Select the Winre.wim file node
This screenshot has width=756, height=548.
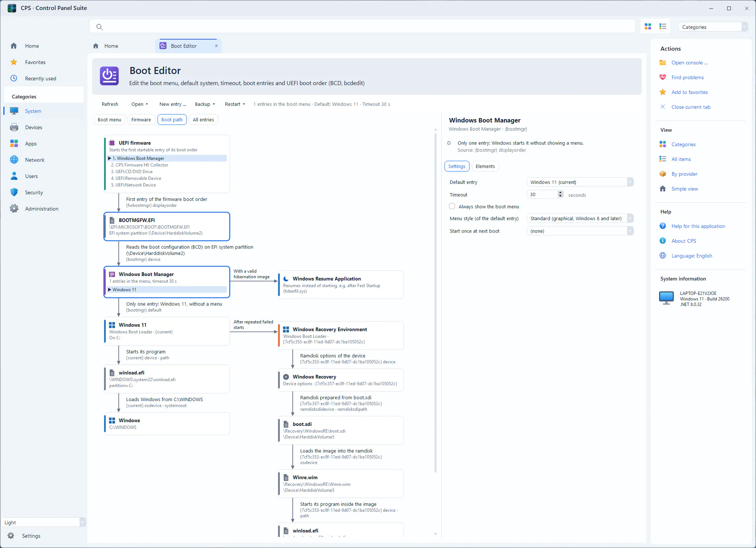point(341,484)
